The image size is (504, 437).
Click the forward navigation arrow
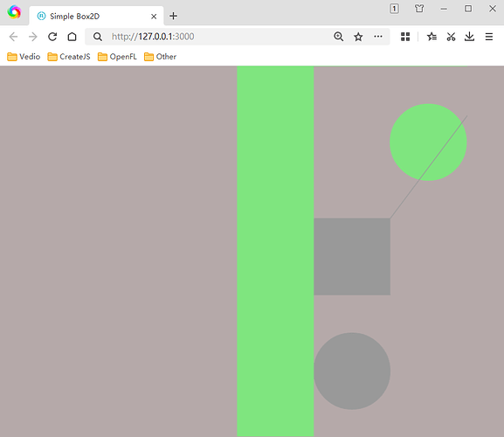click(x=33, y=37)
